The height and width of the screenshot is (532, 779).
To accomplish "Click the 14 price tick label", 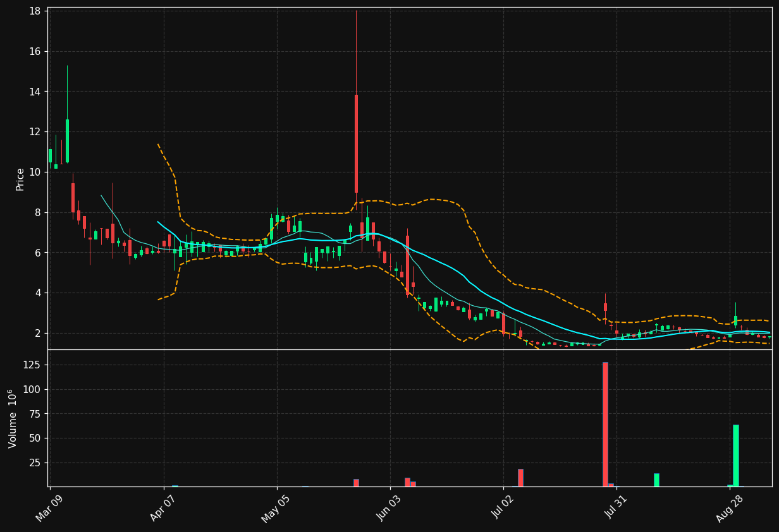I will pos(35,92).
